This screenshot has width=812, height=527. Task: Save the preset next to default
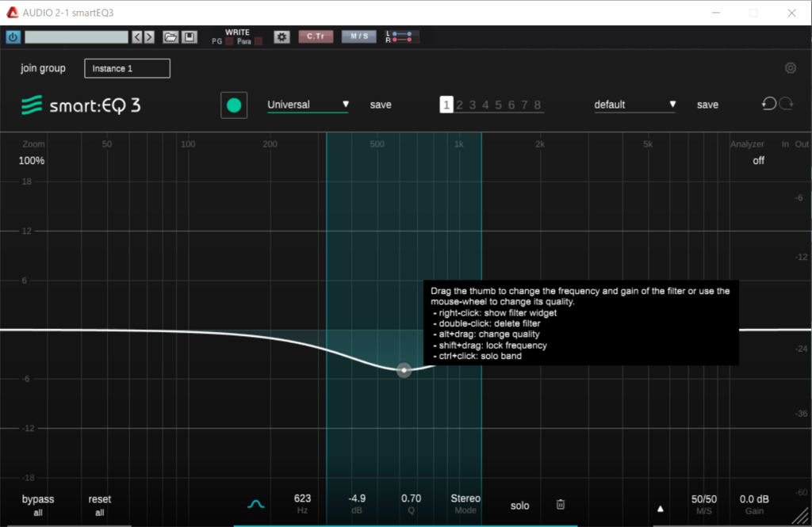coord(707,105)
